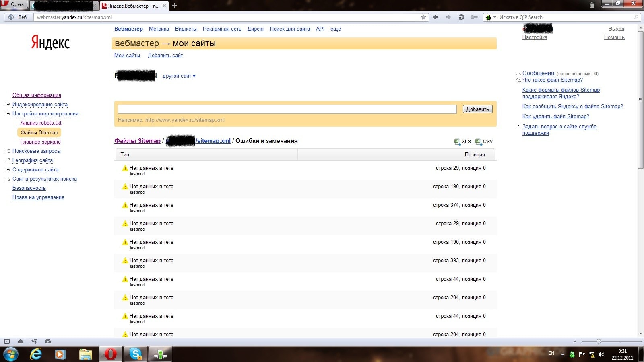Click the Выход logout link
Screen dimensions: 644x362
point(616,29)
